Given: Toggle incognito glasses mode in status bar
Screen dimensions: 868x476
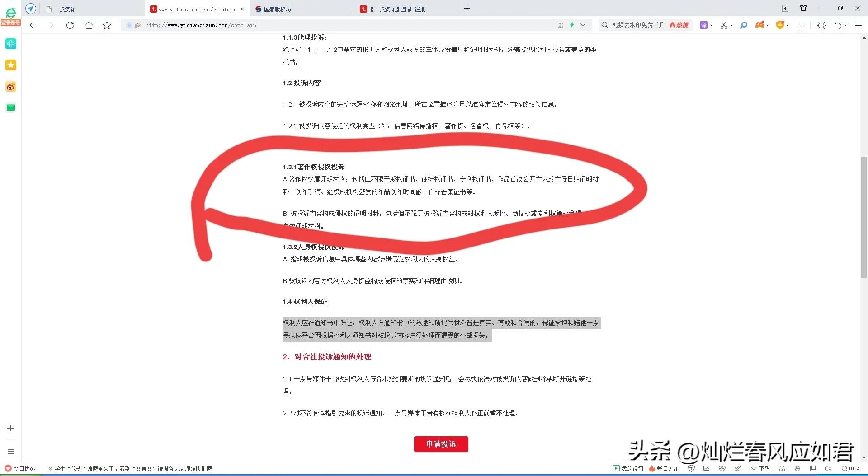Looking at the screenshot, I should point(782,468).
